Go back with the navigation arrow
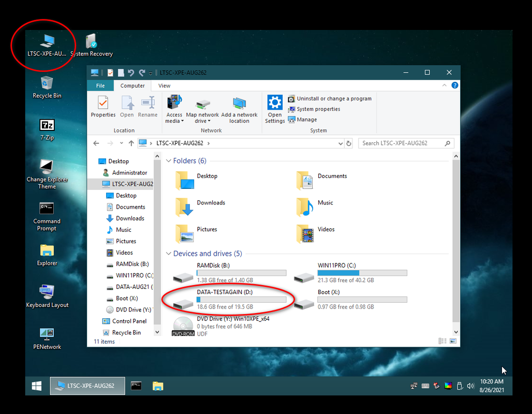 tap(96, 143)
